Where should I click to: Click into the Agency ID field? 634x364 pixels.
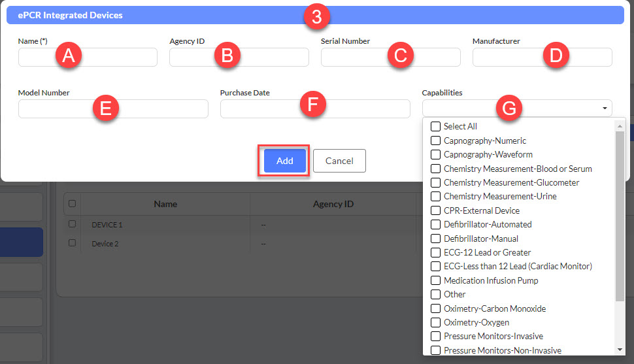[239, 57]
